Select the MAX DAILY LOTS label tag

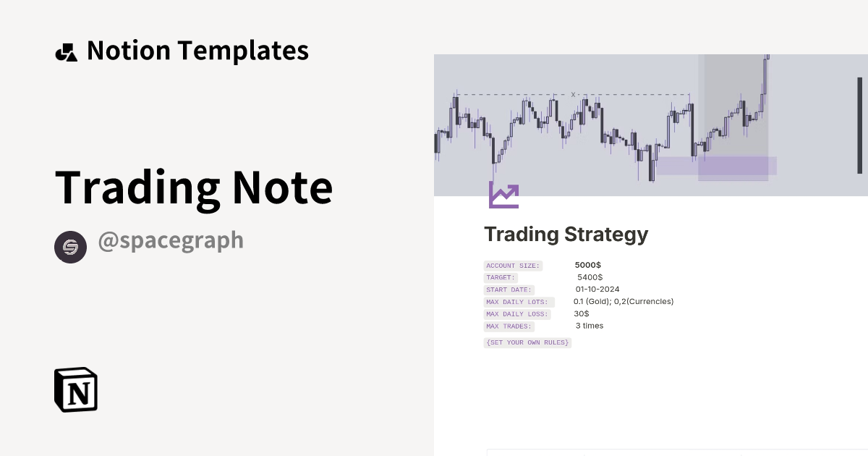pyautogui.click(x=518, y=302)
